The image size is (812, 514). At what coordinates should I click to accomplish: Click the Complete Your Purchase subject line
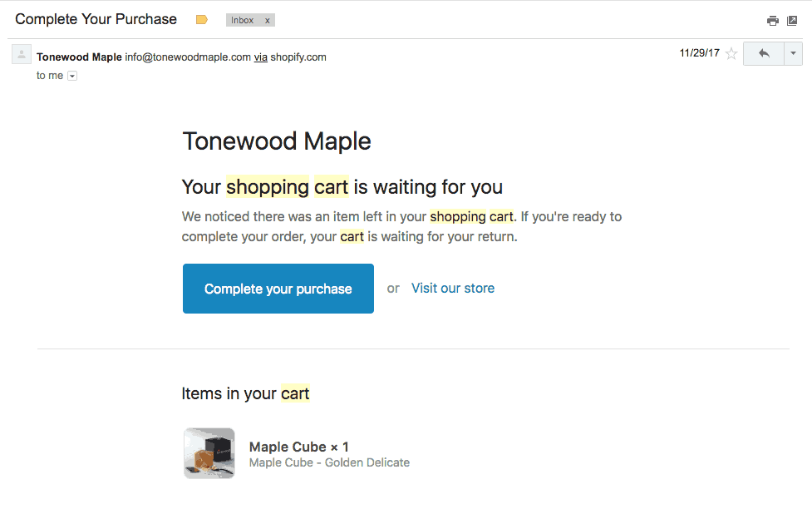96,19
